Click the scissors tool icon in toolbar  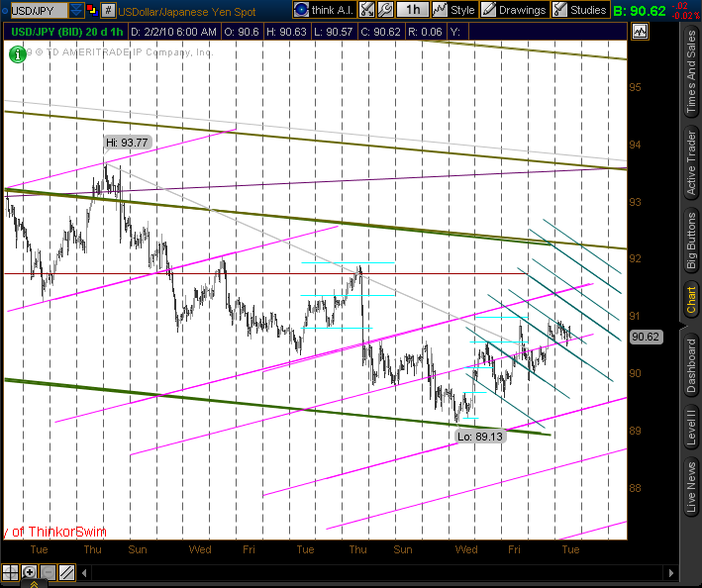(366, 9)
